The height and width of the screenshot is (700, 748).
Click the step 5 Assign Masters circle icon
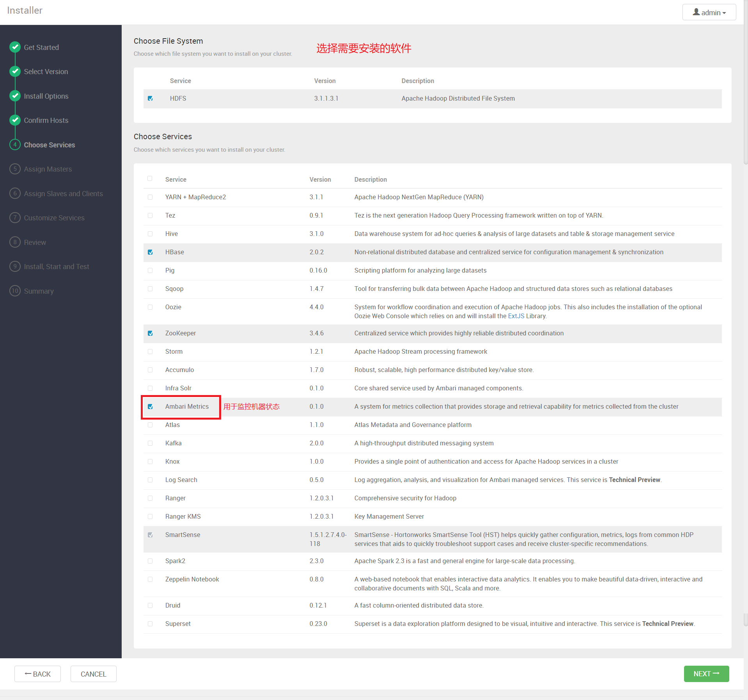click(15, 169)
